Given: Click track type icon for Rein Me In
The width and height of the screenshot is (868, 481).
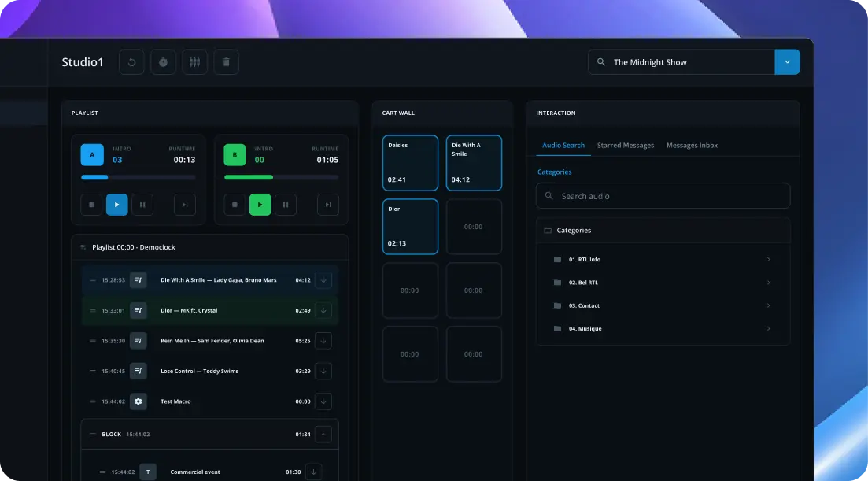Looking at the screenshot, I should point(139,341).
